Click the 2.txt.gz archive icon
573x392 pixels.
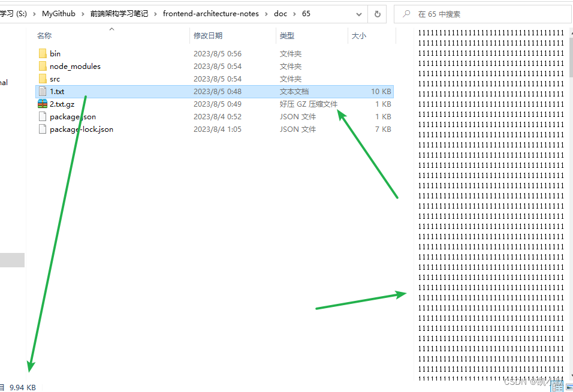tap(43, 104)
